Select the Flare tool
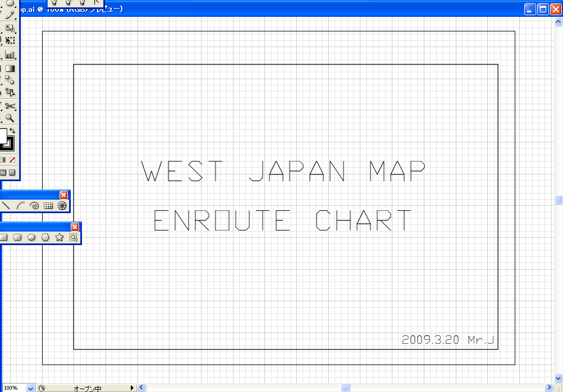The width and height of the screenshot is (563, 392). point(73,237)
